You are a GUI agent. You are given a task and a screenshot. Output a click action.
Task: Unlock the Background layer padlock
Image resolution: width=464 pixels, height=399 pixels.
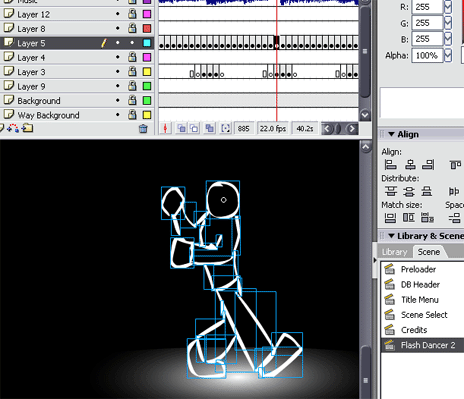[132, 100]
